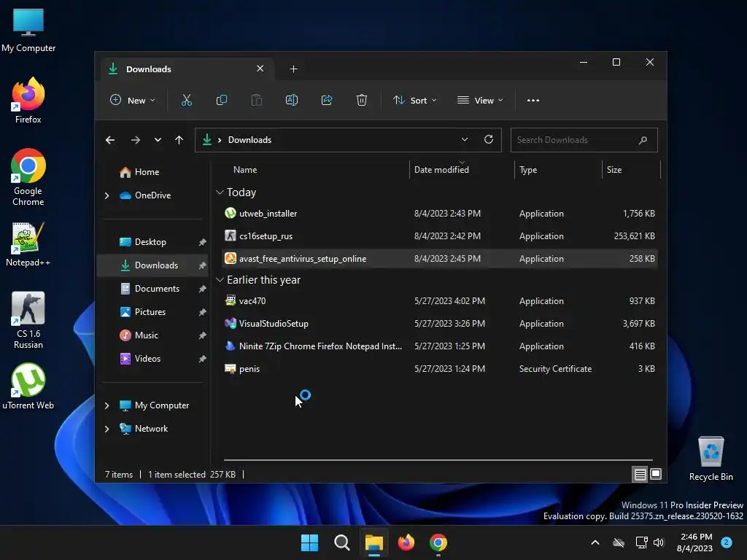Select vac470 file
Screen dimensions: 747x560
[x=439, y=301]
